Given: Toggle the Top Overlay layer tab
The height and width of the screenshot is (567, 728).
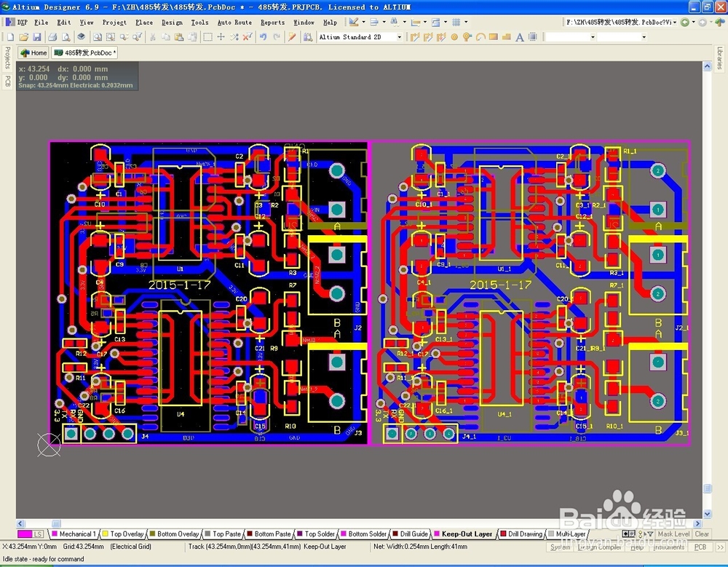Looking at the screenshot, I should tap(123, 534).
